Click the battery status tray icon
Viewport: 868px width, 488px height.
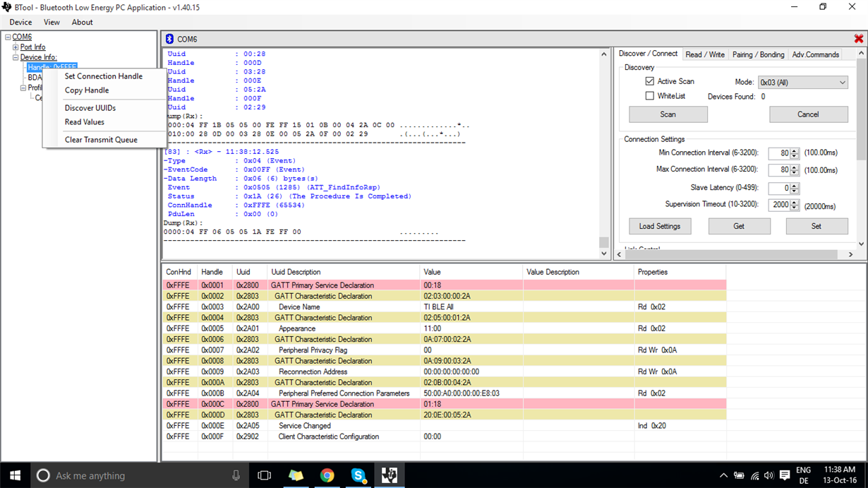(x=739, y=475)
